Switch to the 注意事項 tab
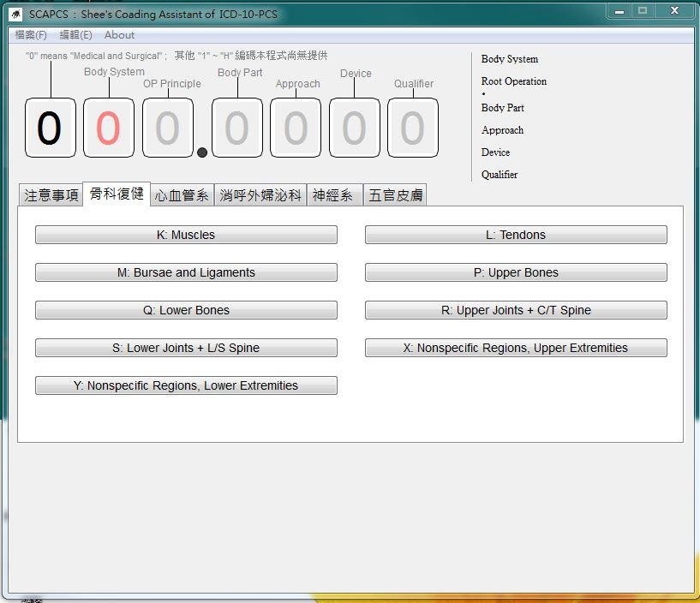The image size is (700, 603). pyautogui.click(x=51, y=195)
